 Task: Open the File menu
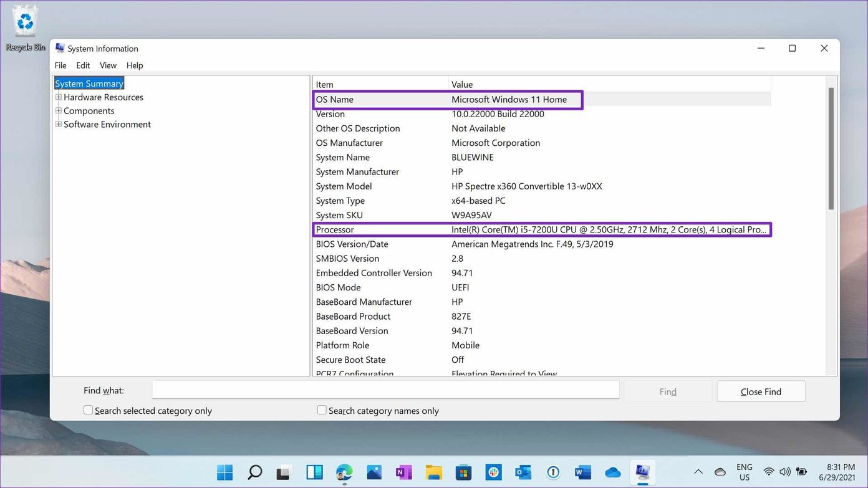click(x=60, y=65)
